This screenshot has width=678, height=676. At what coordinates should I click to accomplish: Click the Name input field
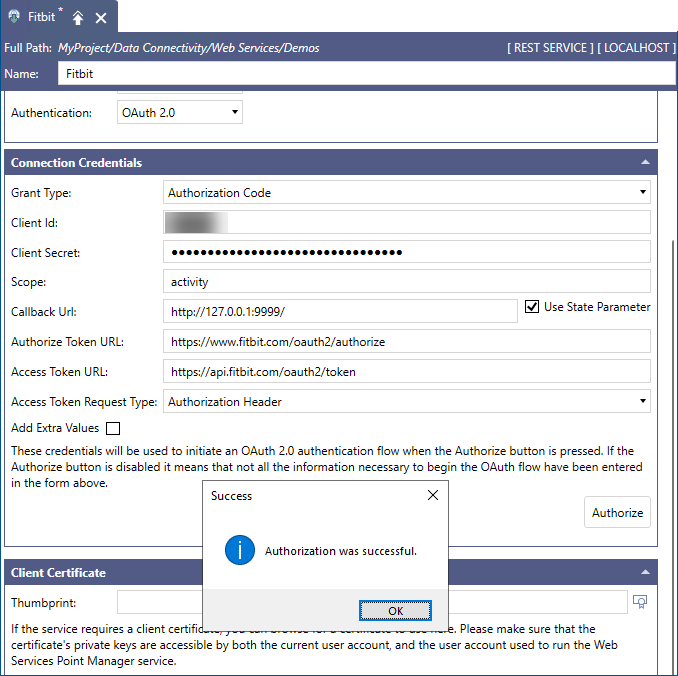coord(366,74)
